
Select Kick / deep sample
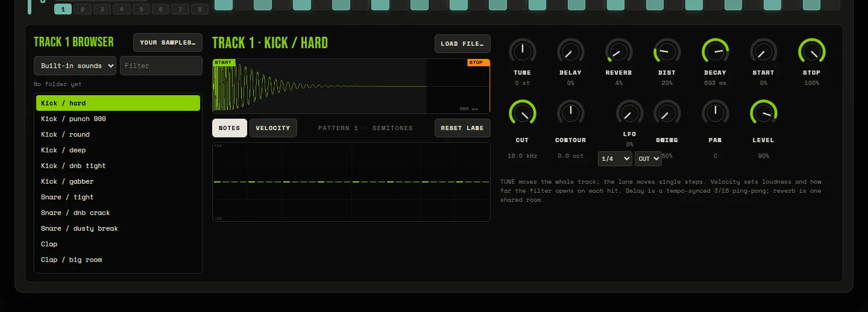(118, 150)
